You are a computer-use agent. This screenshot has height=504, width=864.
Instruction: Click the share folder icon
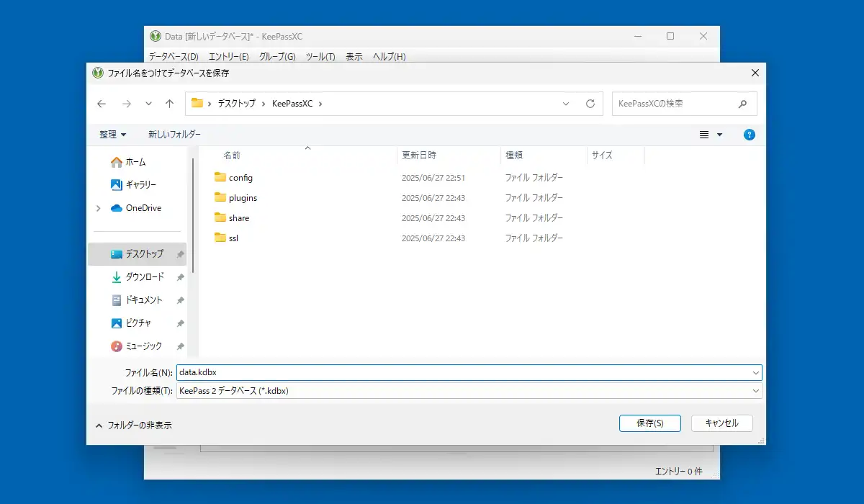coord(220,217)
